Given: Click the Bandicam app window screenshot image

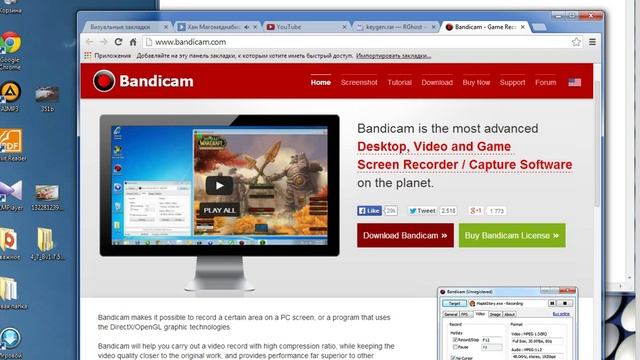Looking at the screenshot, I should click(507, 323).
